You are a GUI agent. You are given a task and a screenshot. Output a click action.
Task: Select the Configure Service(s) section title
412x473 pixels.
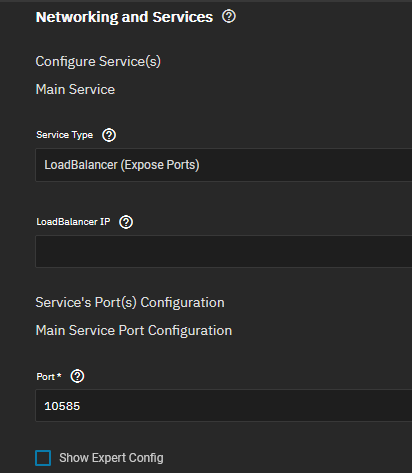pyautogui.click(x=98, y=62)
